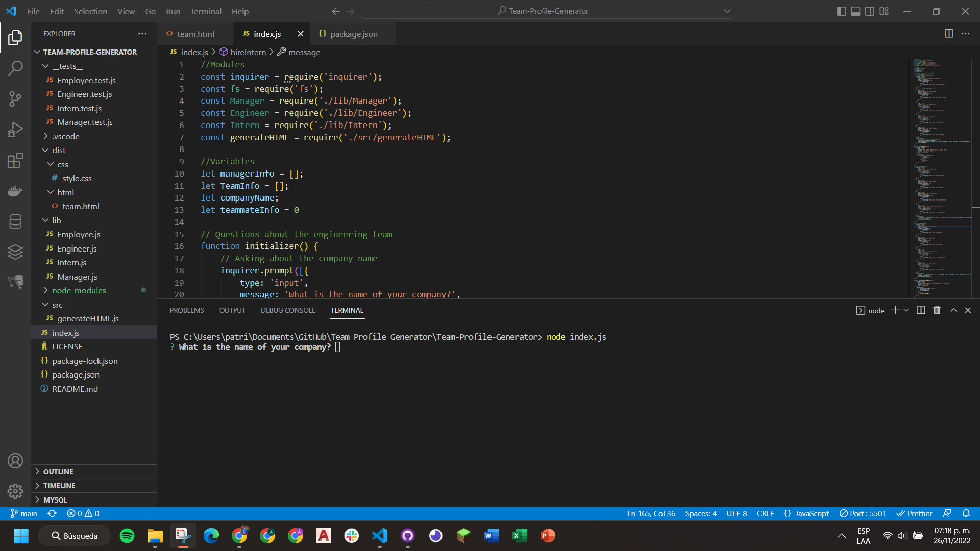Screen dimensions: 980x551
Task: Kill the active terminal with the trash icon
Action: click(936, 310)
